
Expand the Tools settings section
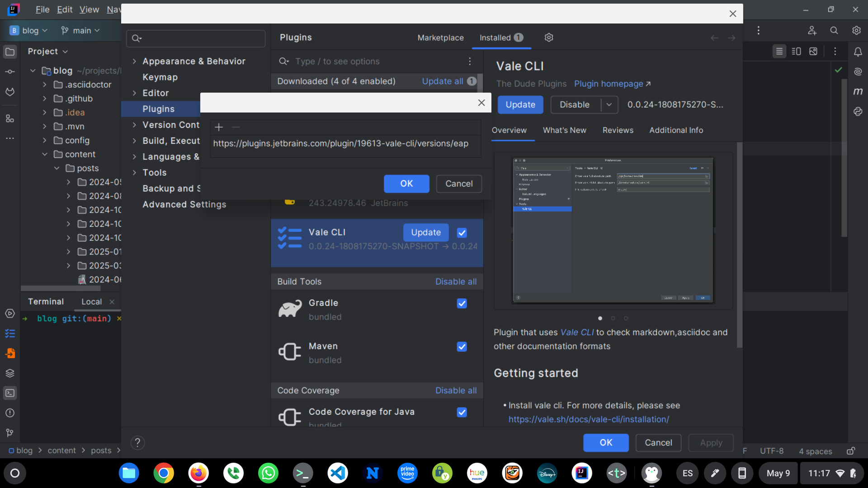coord(134,172)
